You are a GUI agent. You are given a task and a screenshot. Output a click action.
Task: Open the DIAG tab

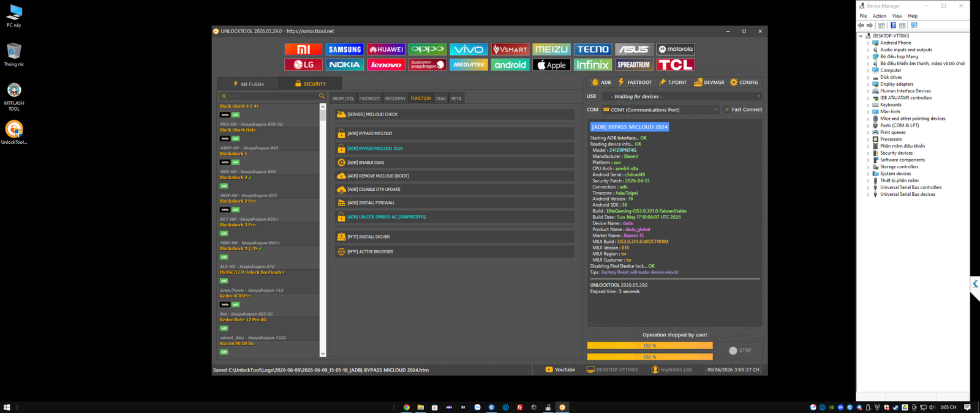click(x=441, y=99)
